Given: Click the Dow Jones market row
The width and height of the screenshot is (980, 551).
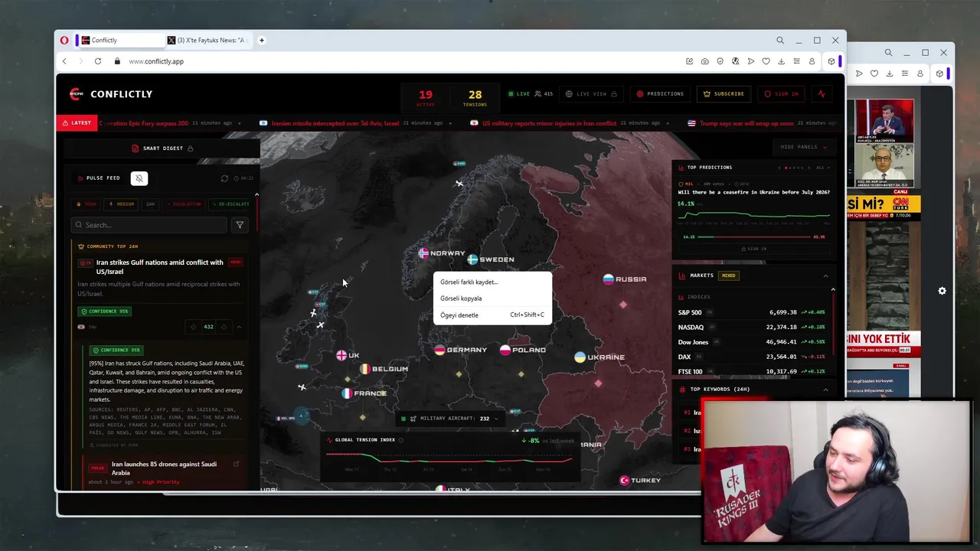Looking at the screenshot, I should [751, 342].
